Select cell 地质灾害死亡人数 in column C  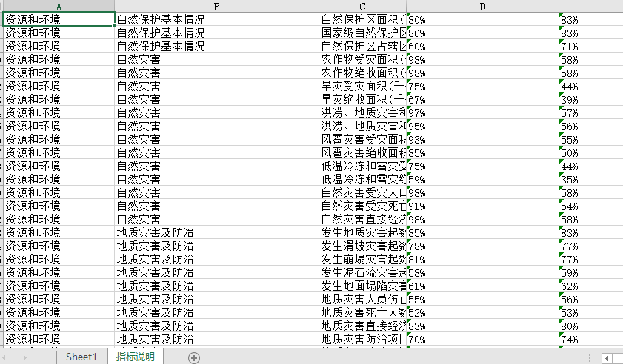(362, 312)
